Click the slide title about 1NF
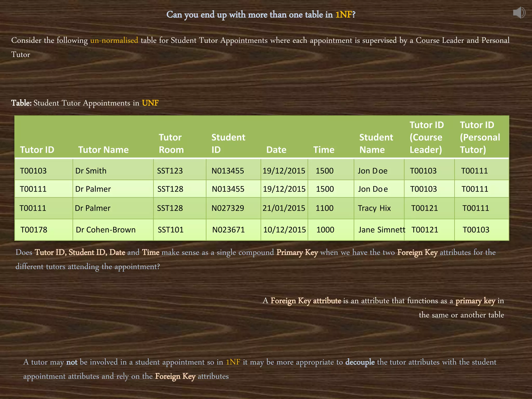Image resolution: width=532 pixels, height=399 pixels. pyautogui.click(x=261, y=15)
